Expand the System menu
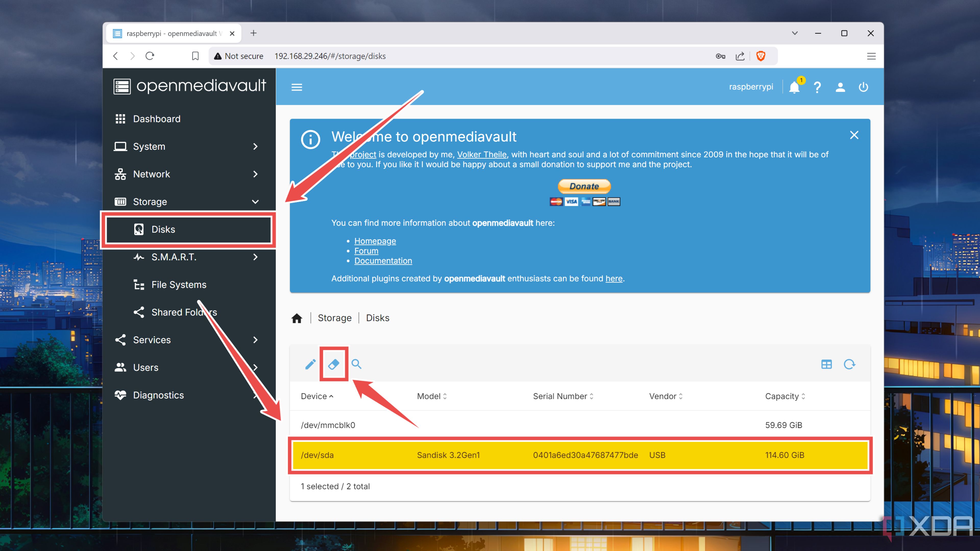The height and width of the screenshot is (551, 980). tap(189, 146)
